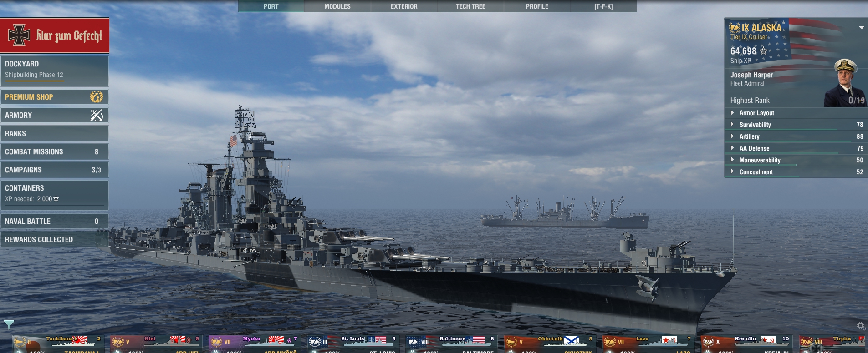Open carousel settings gear icon

(861, 326)
